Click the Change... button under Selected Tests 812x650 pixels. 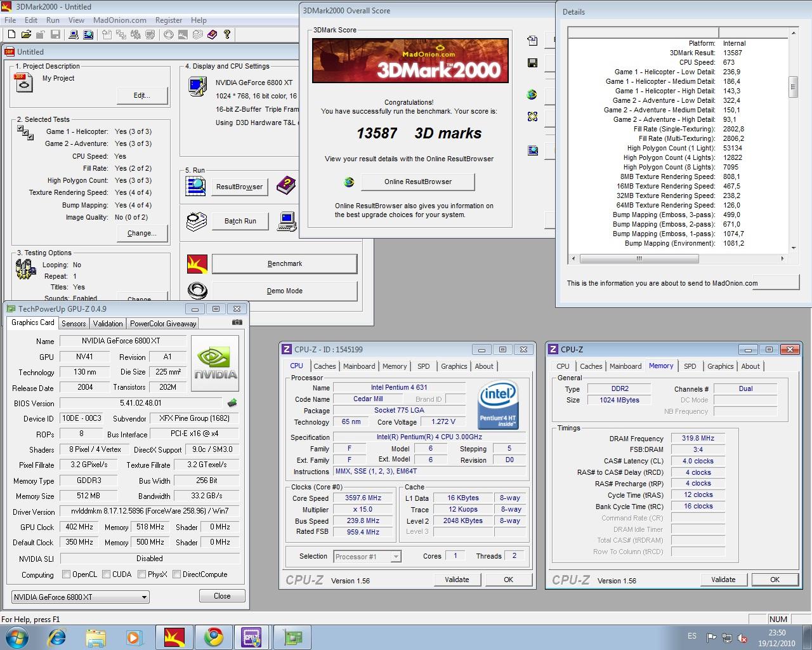click(x=142, y=233)
